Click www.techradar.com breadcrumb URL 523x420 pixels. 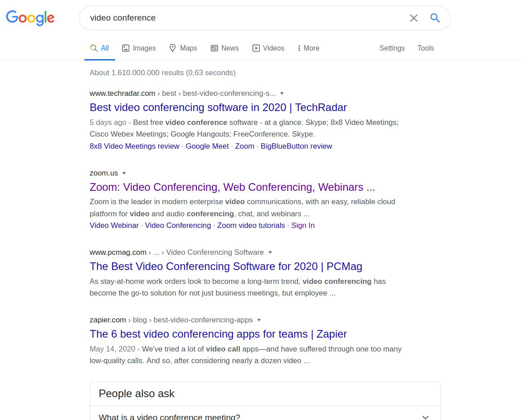tap(182, 94)
